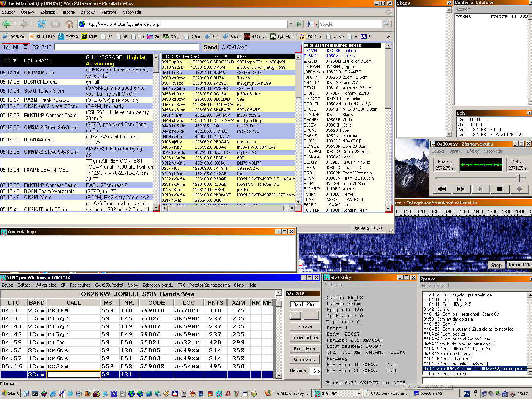Click the DL6NCI link in the users list
The height and width of the screenshot is (399, 532).
[x=310, y=56]
